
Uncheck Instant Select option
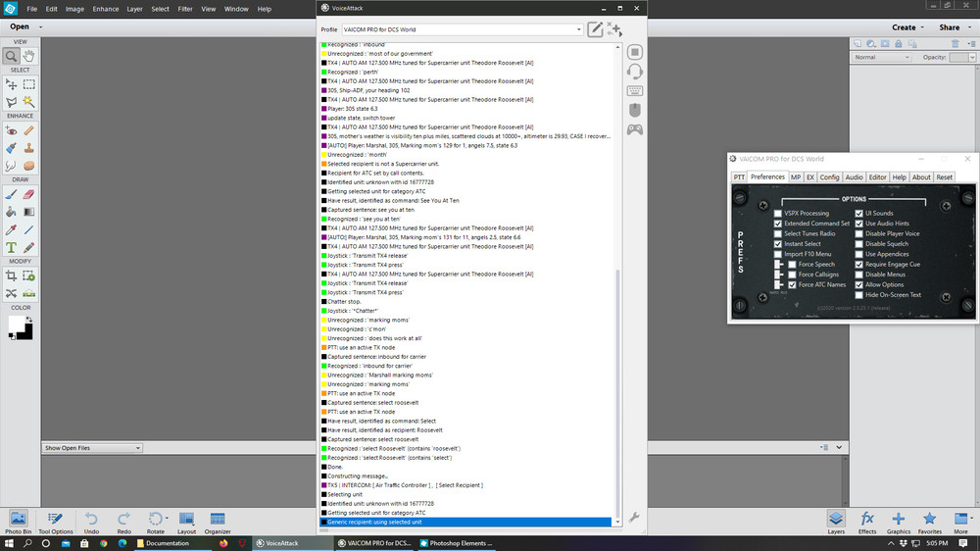(x=777, y=244)
